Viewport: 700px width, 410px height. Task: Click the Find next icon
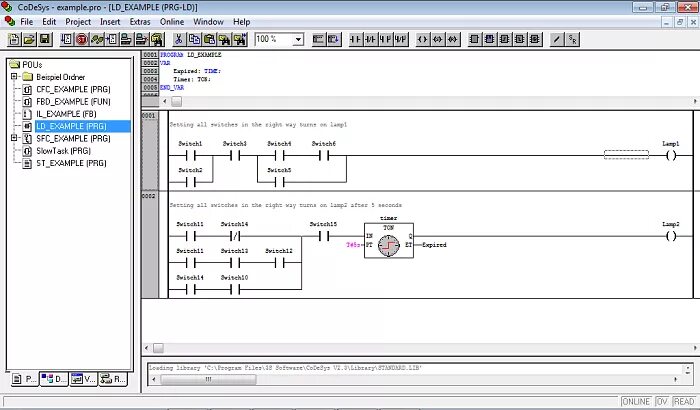[240, 39]
